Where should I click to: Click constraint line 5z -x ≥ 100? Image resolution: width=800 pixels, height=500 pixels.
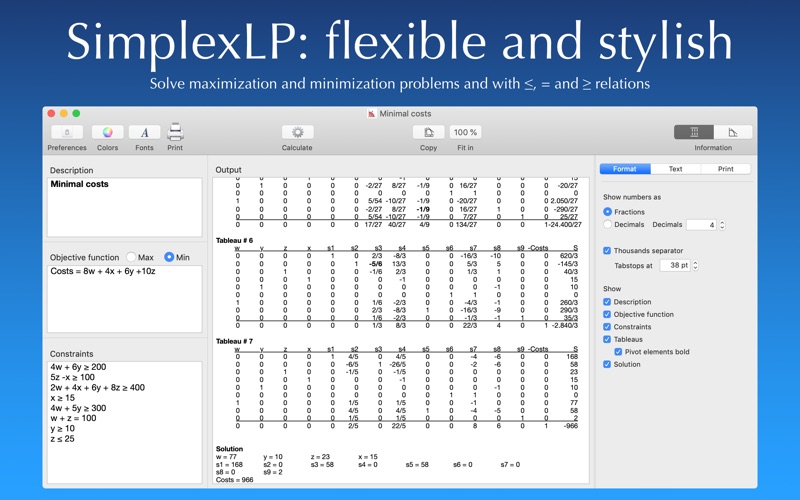pyautogui.click(x=72, y=378)
